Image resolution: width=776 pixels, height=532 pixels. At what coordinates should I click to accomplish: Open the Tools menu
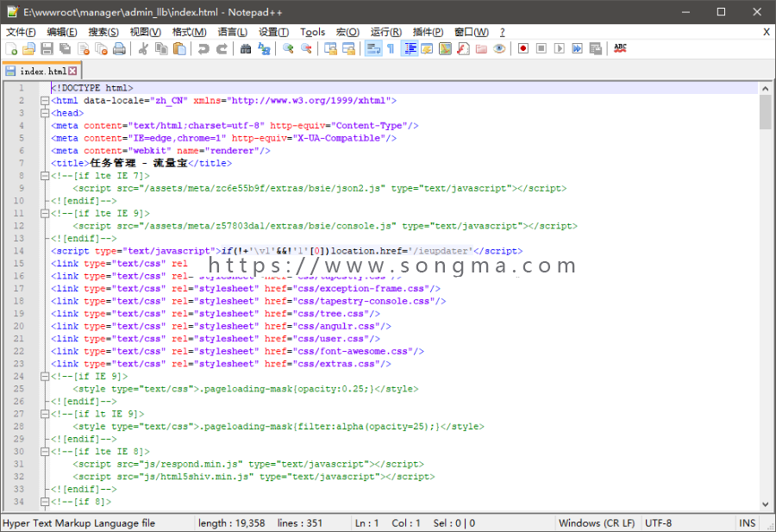[312, 32]
